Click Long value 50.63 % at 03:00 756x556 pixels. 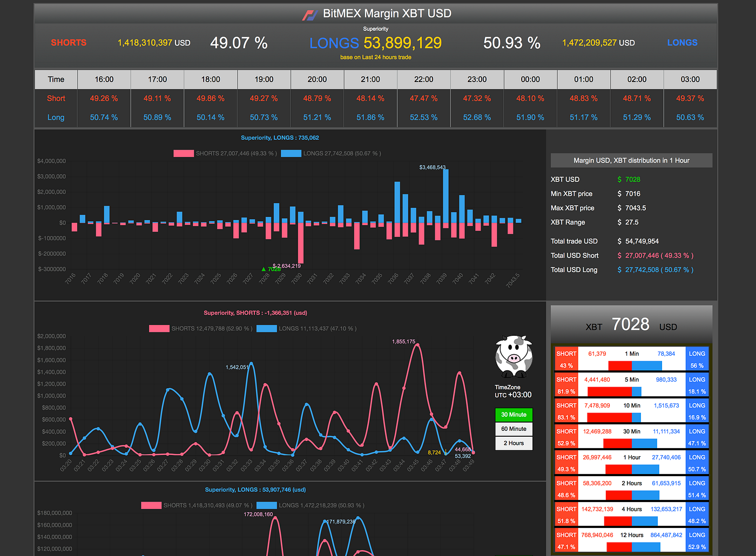[690, 117]
